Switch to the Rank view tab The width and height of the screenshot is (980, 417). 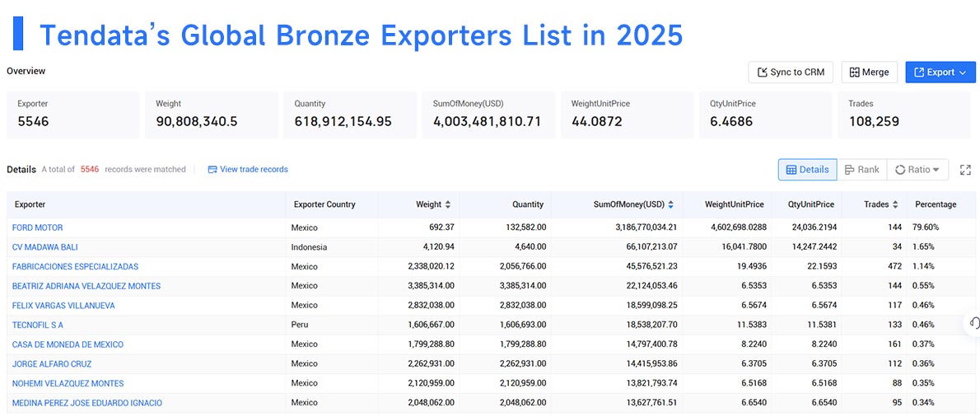pyautogui.click(x=862, y=170)
